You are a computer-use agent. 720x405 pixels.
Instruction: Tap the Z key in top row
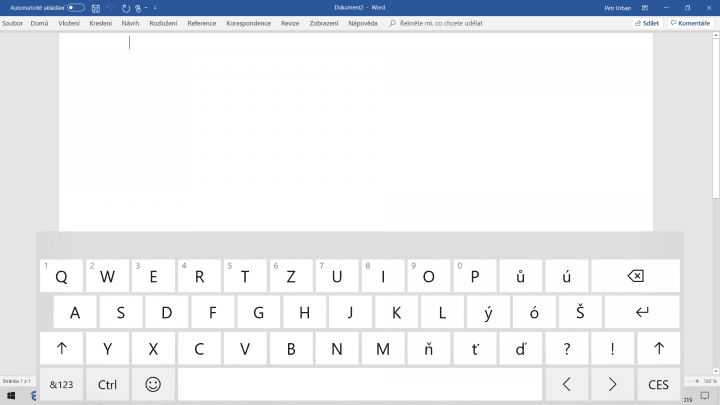[291, 276]
